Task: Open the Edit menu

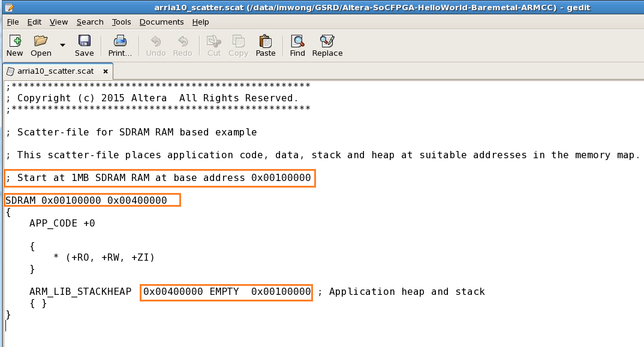Action: (34, 22)
